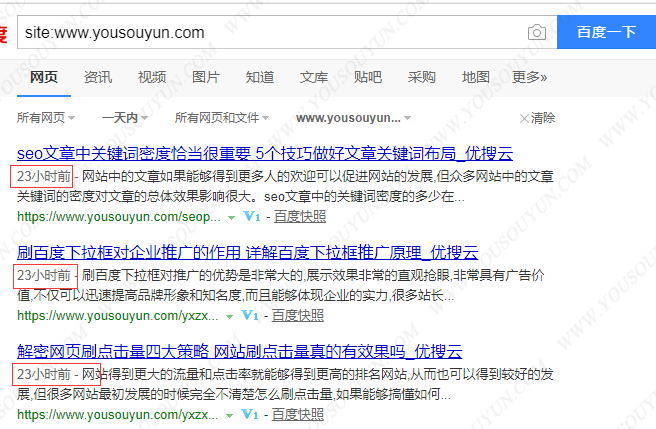656x429 pixels.
Task: Click V1 credibility badge of seo文章 result
Action: click(252, 216)
